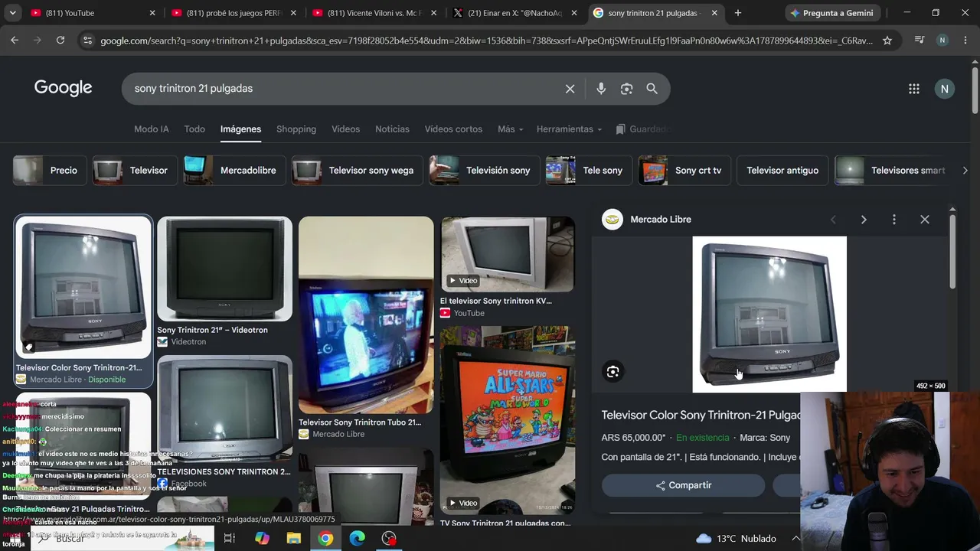Filter images by the Sony crt tv chip
The height and width of the screenshot is (551, 980).
(684, 171)
